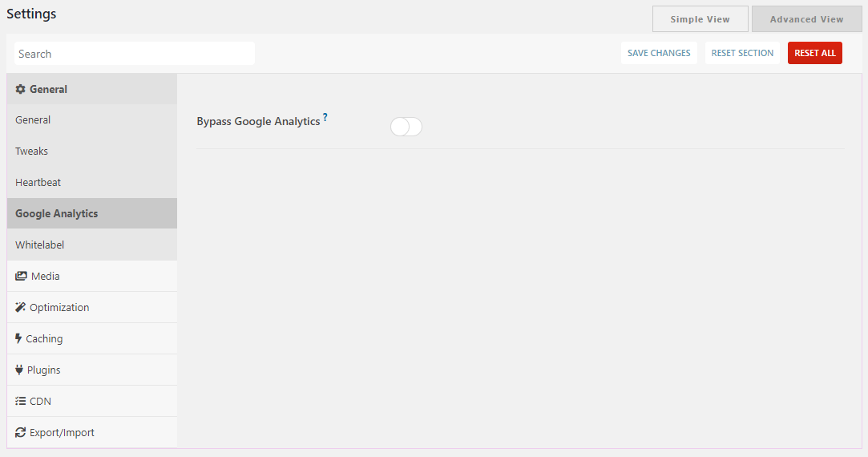Switch to Advanced View
868x457 pixels.
(x=806, y=19)
